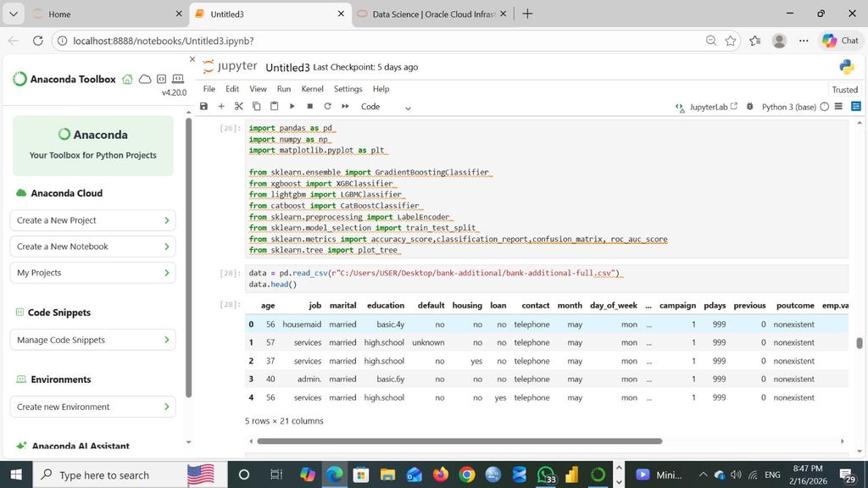Image resolution: width=868 pixels, height=488 pixels.
Task: Open the cell type Code dropdown
Action: 386,107
